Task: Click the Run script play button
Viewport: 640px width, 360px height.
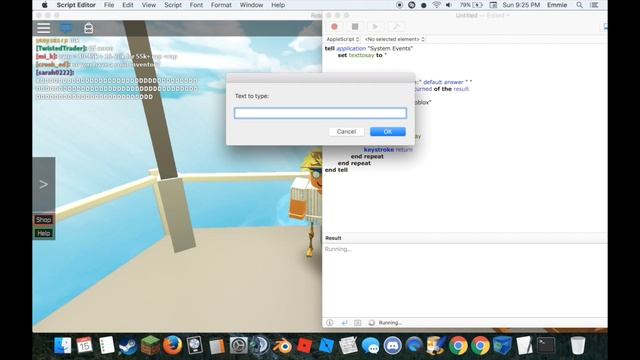Action: point(375,27)
